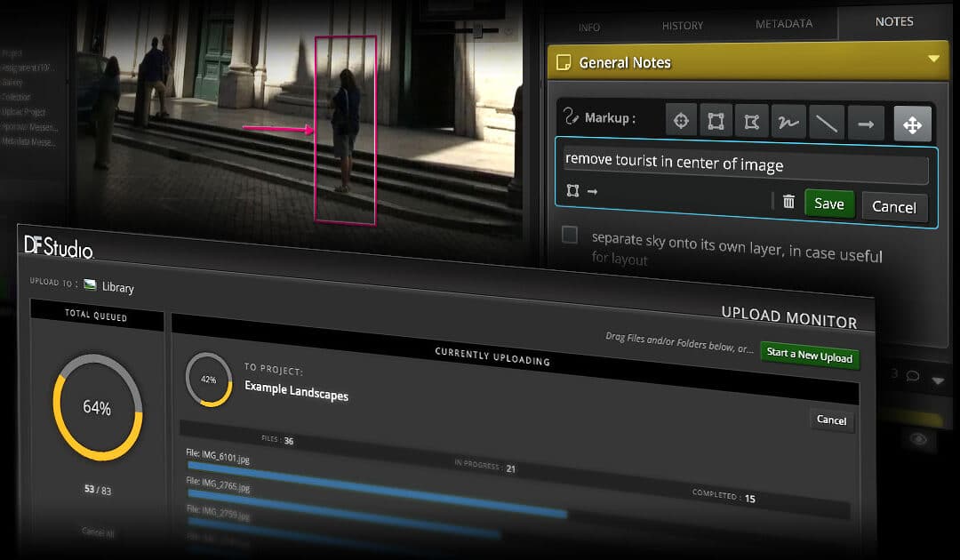Click the trash icon to delete note
Screen dimensions: 960x560
pyautogui.click(x=788, y=202)
